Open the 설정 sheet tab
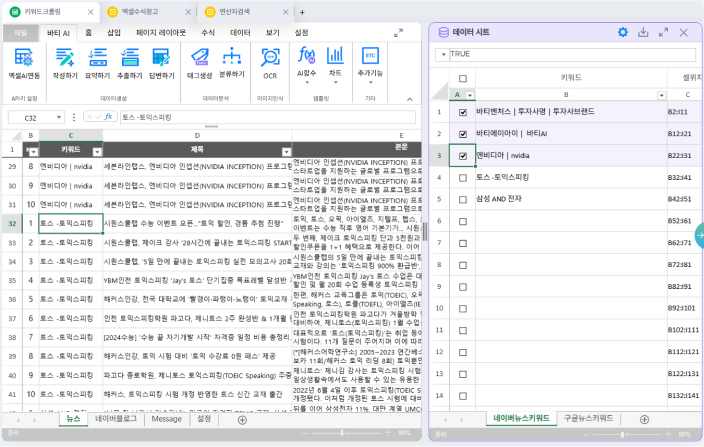This screenshot has height=447, width=704. click(204, 419)
